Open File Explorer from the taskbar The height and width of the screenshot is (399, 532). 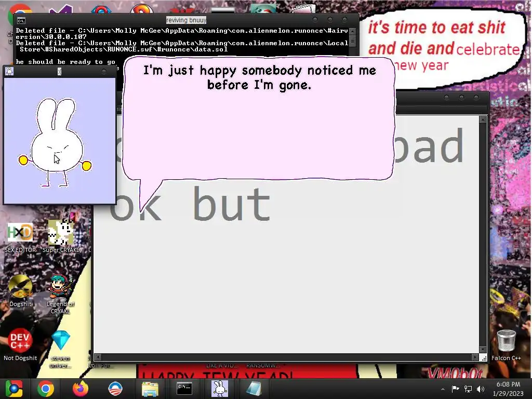tap(150, 389)
